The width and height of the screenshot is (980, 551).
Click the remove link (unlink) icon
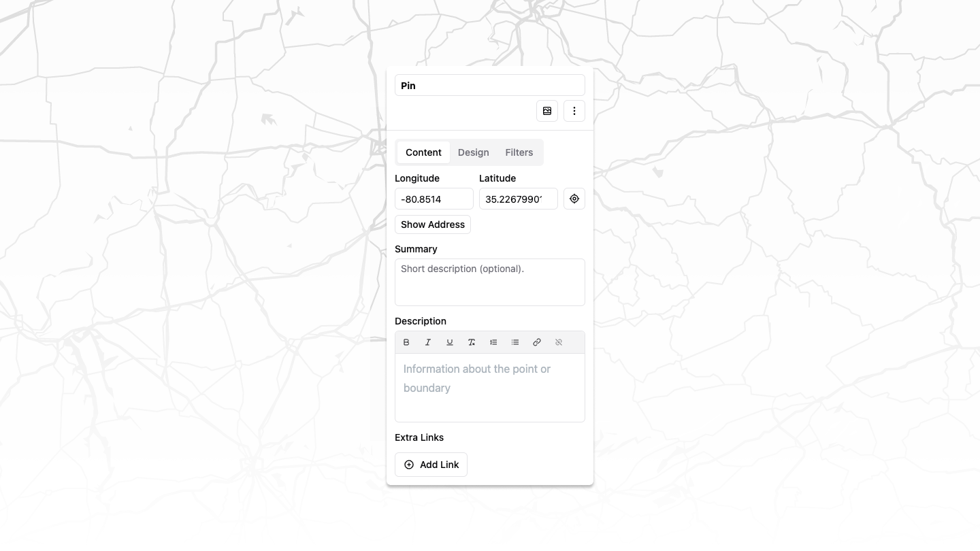tap(559, 342)
